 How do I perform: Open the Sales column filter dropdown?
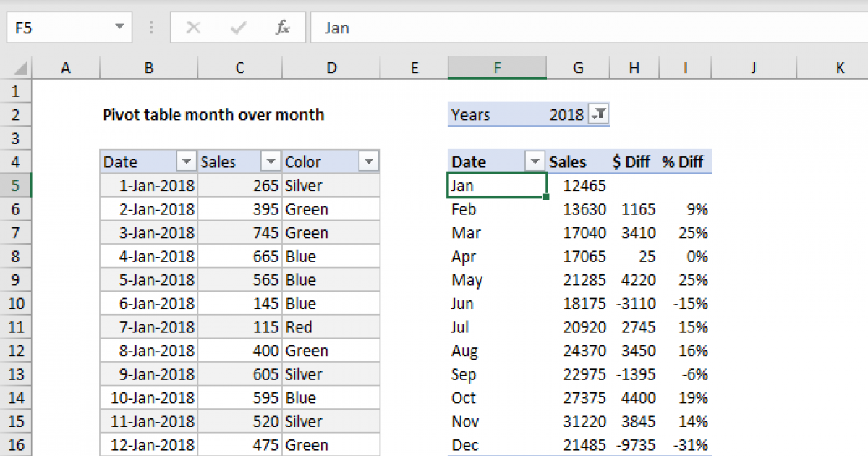pos(271,161)
